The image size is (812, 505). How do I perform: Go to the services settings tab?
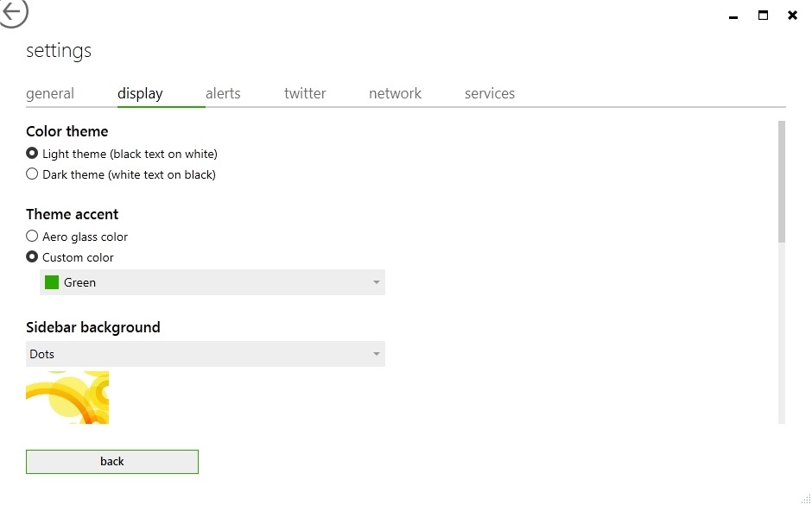coord(489,93)
